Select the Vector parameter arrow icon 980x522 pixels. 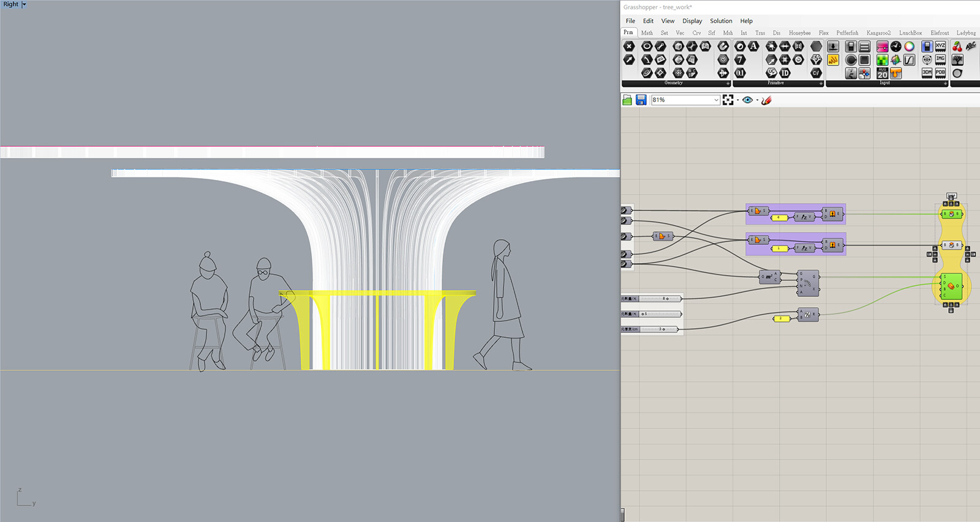click(629, 59)
